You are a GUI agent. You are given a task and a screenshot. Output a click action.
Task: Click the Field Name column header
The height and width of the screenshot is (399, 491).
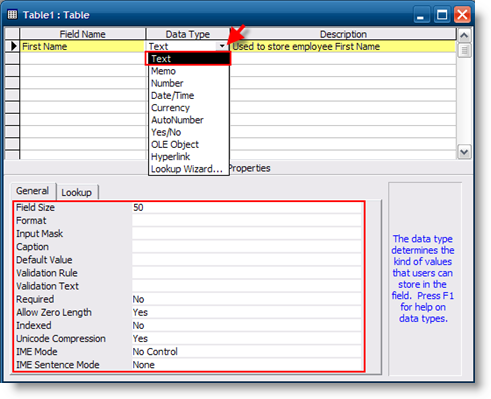(x=82, y=34)
